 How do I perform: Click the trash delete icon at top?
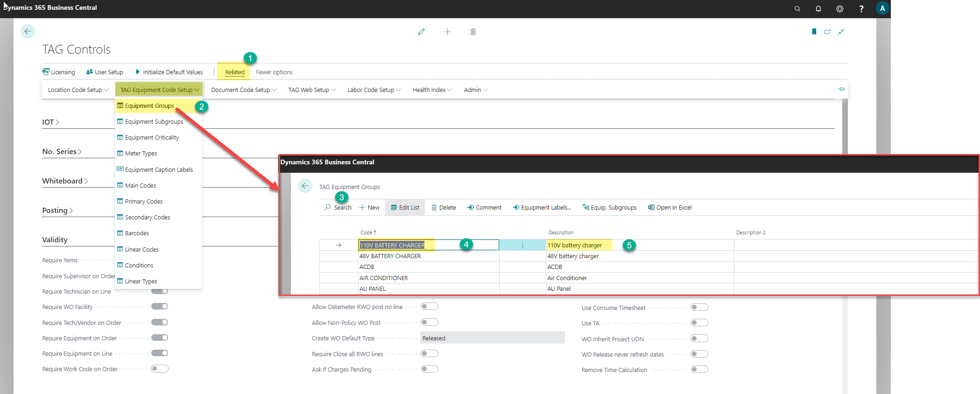click(473, 32)
